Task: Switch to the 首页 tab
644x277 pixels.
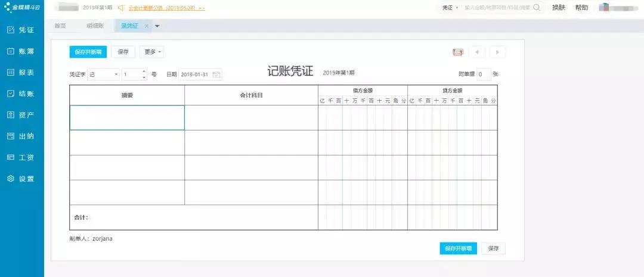Action: tap(60, 26)
